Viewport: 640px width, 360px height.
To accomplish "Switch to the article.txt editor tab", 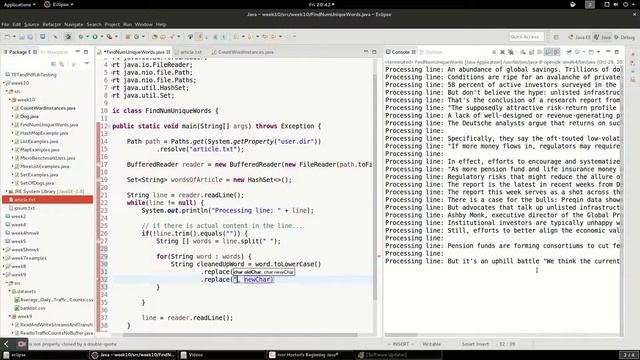I will click(190, 52).
